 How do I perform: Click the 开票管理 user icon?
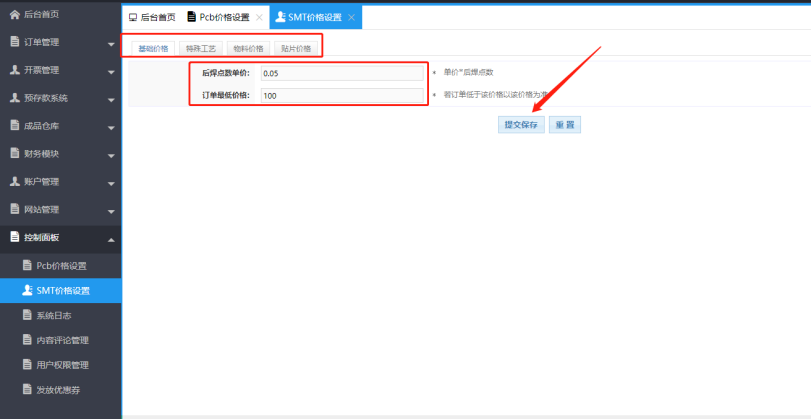click(14, 70)
